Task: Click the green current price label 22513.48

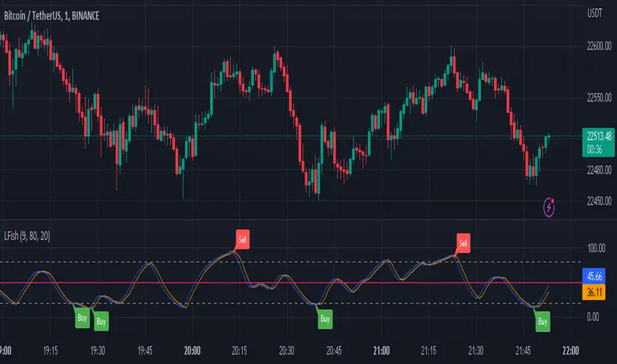Action: 598,142
